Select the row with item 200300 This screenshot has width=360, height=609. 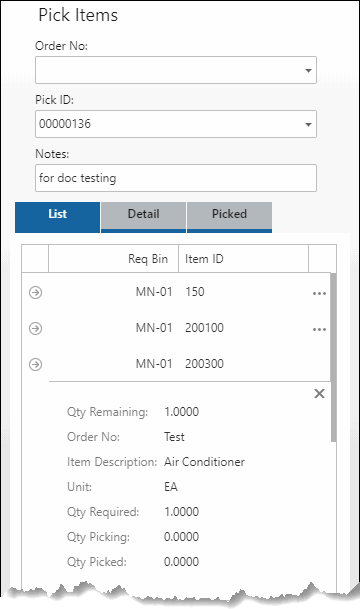[x=176, y=364]
